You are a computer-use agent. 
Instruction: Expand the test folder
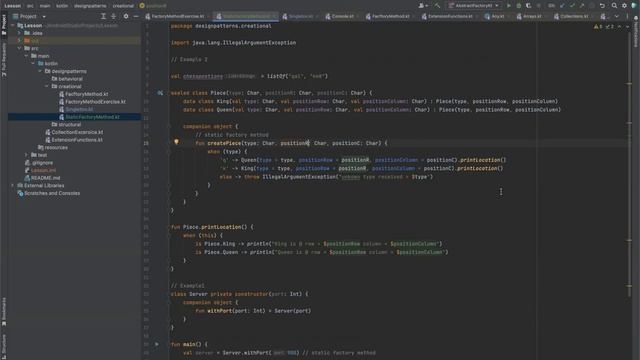[x=26, y=155]
